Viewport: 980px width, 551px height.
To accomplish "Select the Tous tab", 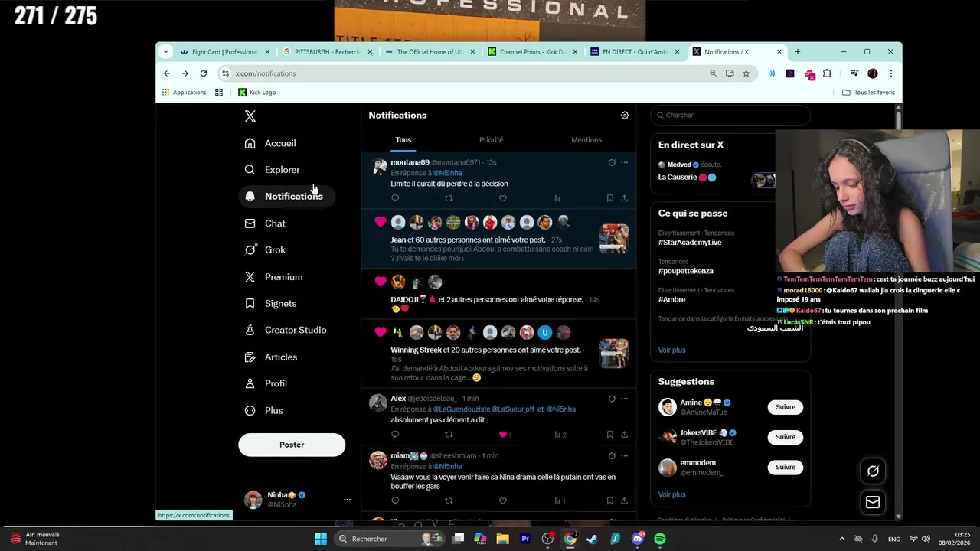I will (x=403, y=140).
